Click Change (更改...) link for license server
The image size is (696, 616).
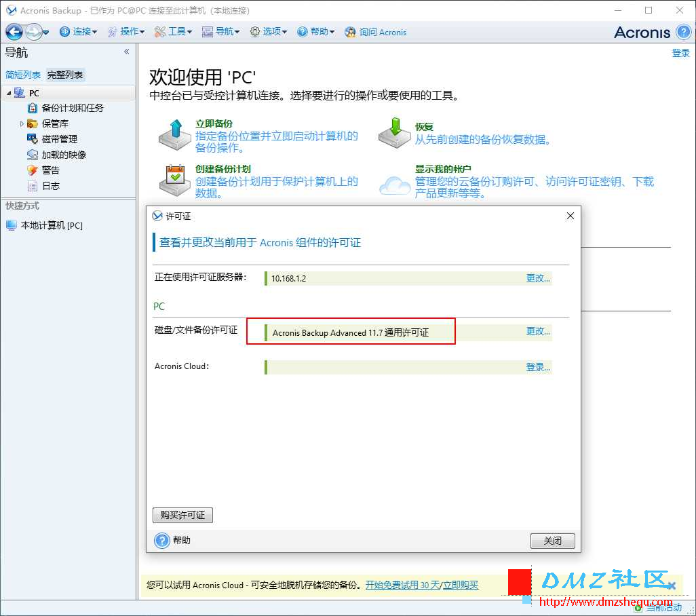(538, 278)
